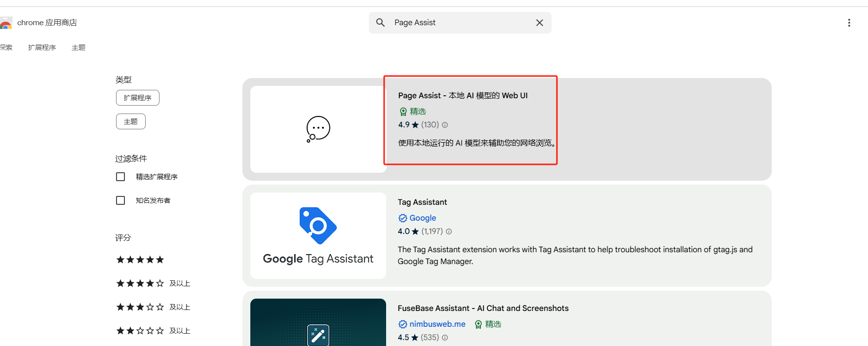Click the Page Assist search field
Screen dimensions: 868x346
click(x=460, y=23)
